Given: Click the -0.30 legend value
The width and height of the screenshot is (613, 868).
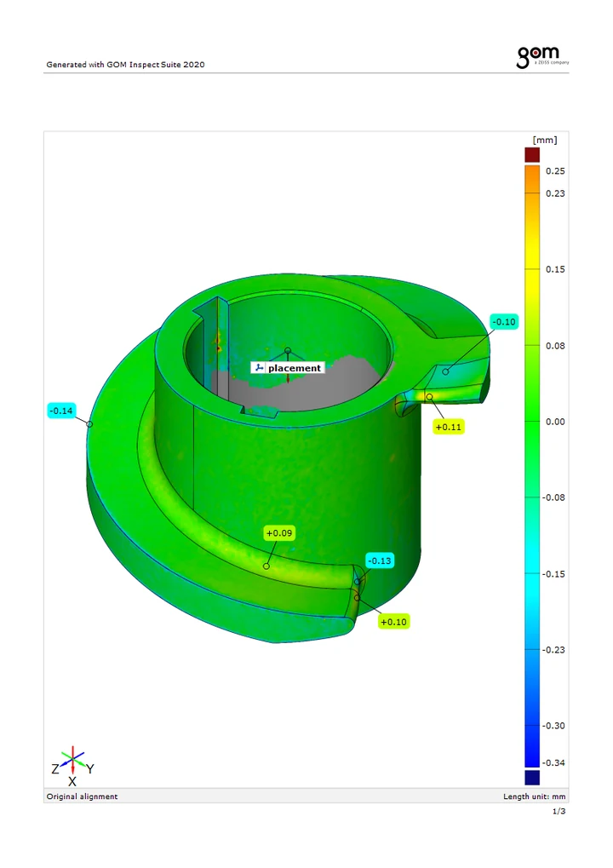Looking at the screenshot, I should coord(553,726).
